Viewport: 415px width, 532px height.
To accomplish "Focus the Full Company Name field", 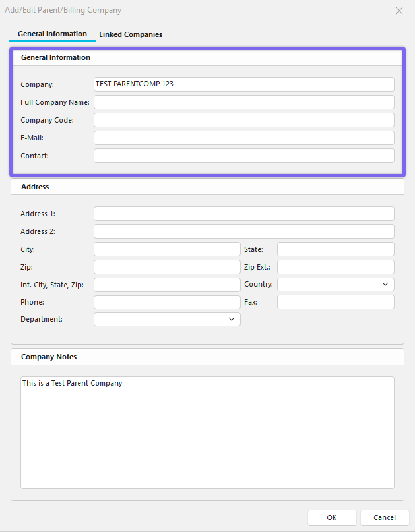I will tap(243, 102).
